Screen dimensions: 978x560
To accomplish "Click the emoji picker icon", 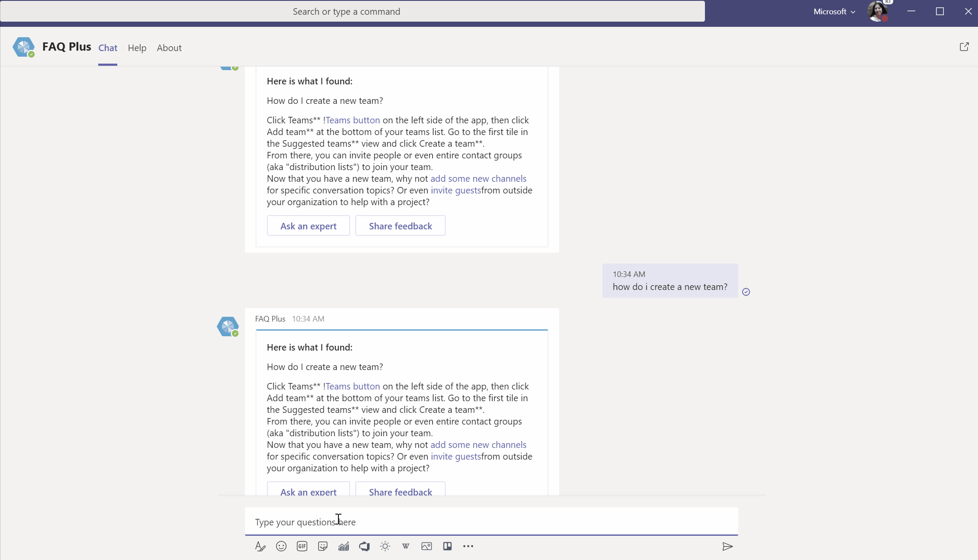I will 281,546.
